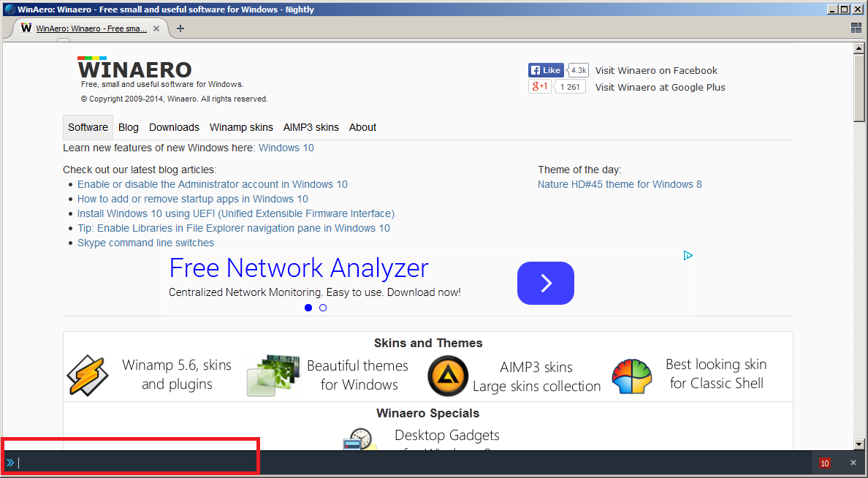Click the Classic Shell colorful shell icon
Viewport: 868px width, 478px height.
(x=631, y=376)
